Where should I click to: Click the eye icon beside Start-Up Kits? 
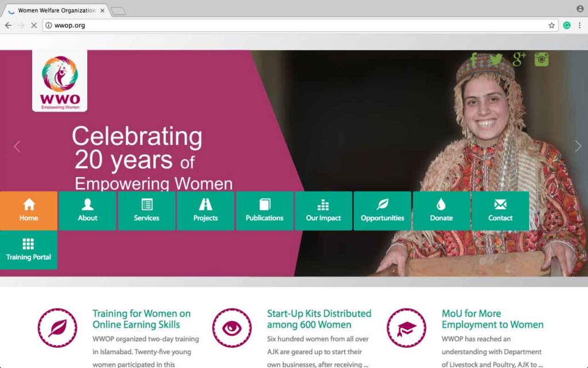point(232,328)
